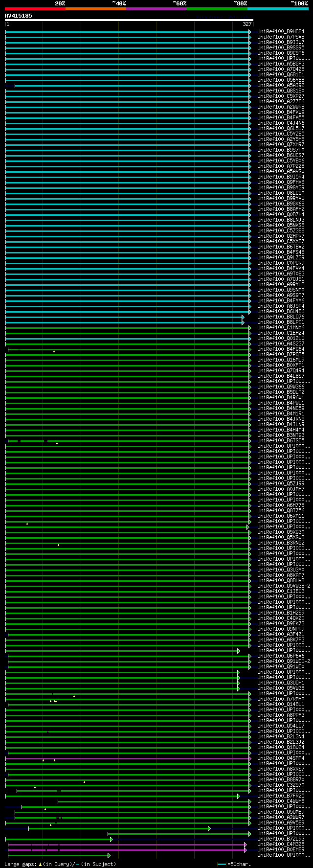The height and width of the screenshot is (868, 313).
Task: Select the UniRef100_B3RNG2 label
Action: pos(281,543)
